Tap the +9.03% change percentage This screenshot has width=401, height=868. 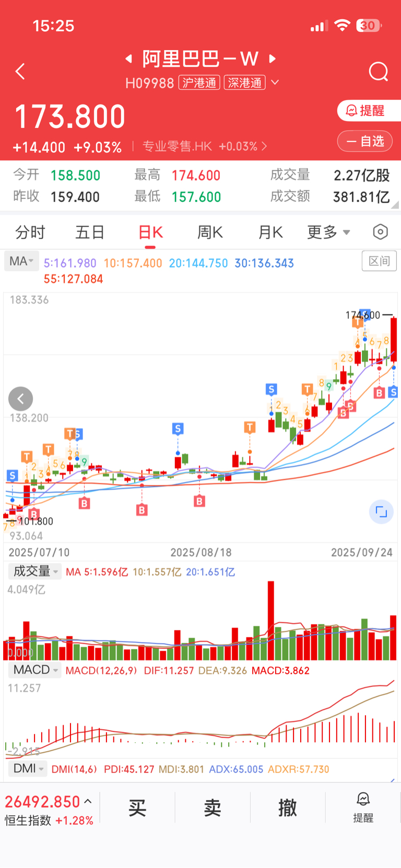click(x=98, y=147)
